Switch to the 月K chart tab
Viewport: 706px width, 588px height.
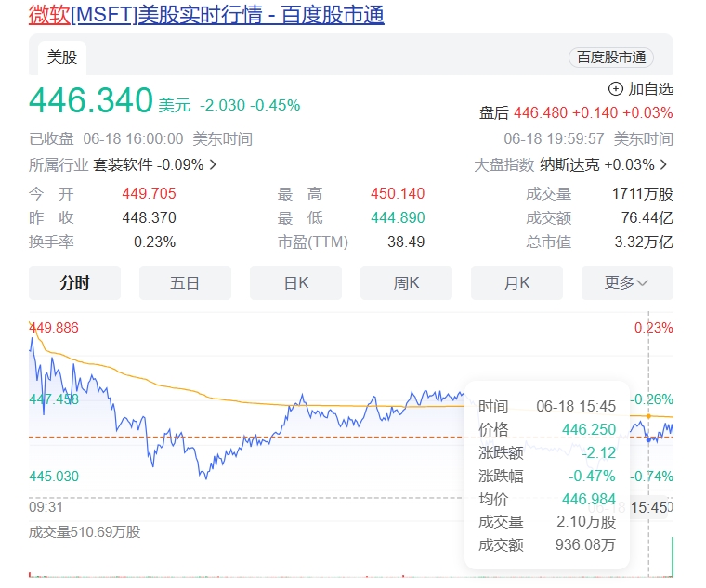(x=516, y=282)
